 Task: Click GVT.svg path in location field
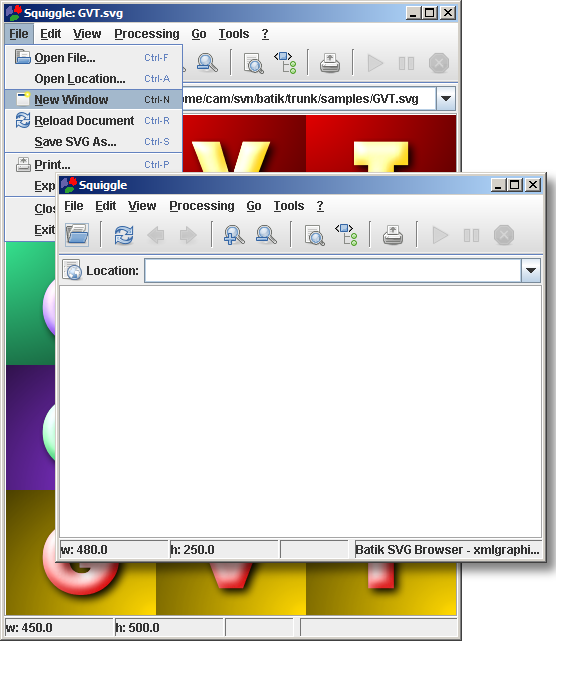tap(300, 98)
